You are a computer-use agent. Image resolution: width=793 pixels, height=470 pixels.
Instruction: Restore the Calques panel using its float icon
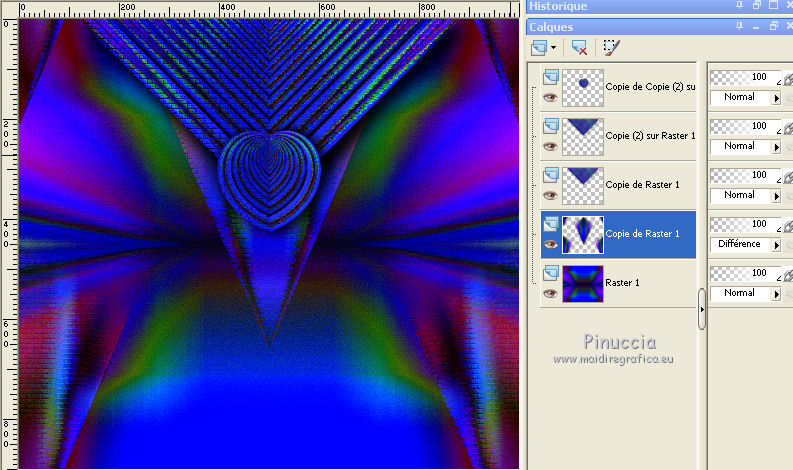click(x=774, y=26)
